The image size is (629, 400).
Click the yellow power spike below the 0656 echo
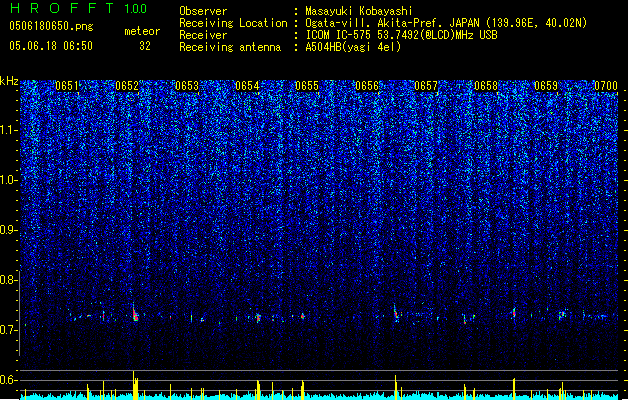[396, 388]
